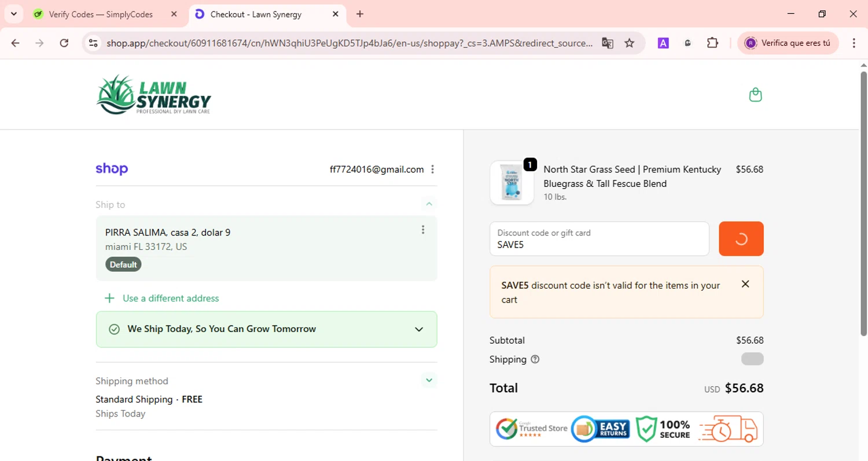The image size is (868, 461).
Task: Close the Verify Codes — SimplyCodes tab
Action: (174, 14)
